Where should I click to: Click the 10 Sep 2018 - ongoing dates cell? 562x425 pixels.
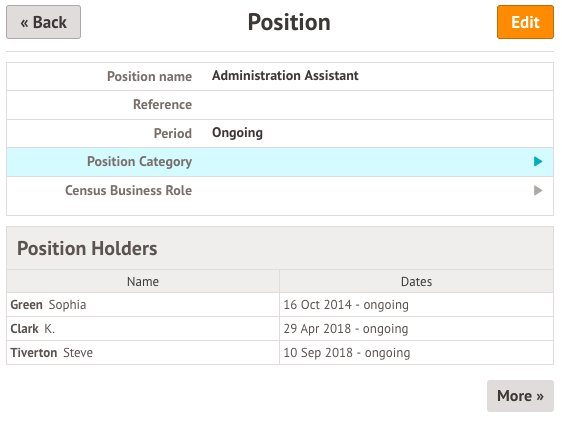[x=416, y=353]
